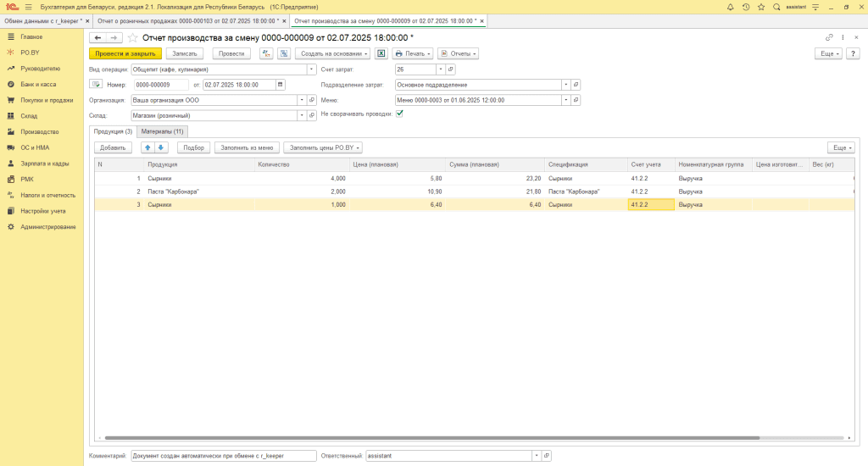The width and height of the screenshot is (868, 466).
Task: Show Дт/Кт postings icon
Action: click(266, 53)
